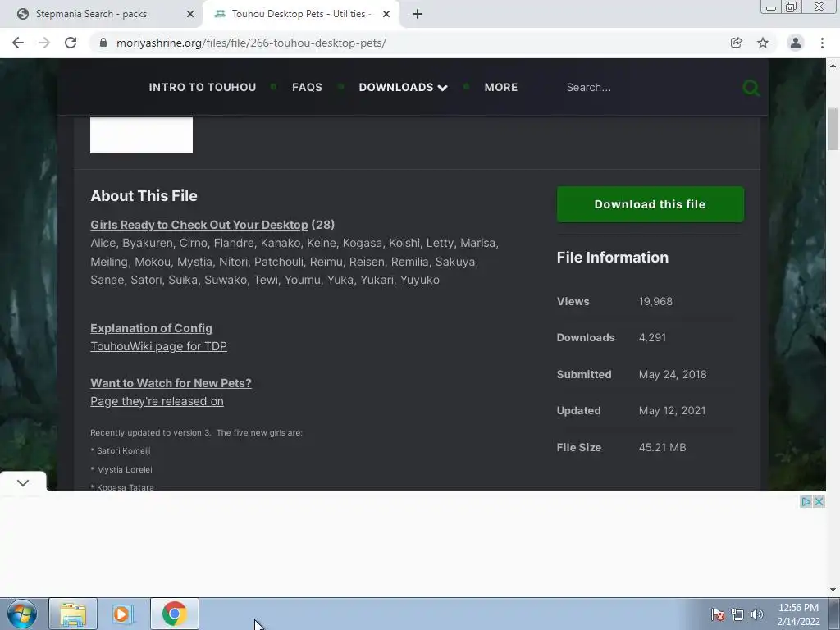Screen dimensions: 840x630
Task: Open the Windows Start menu
Action: (x=22, y=614)
